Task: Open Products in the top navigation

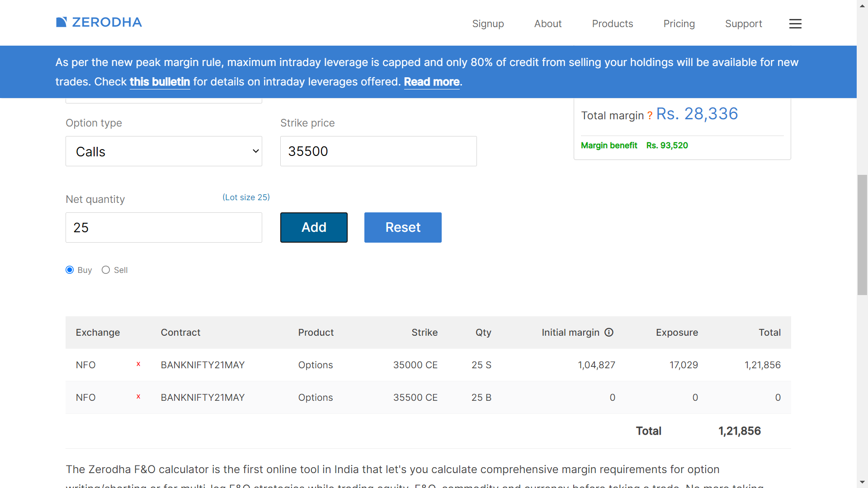Action: pyautogui.click(x=612, y=24)
